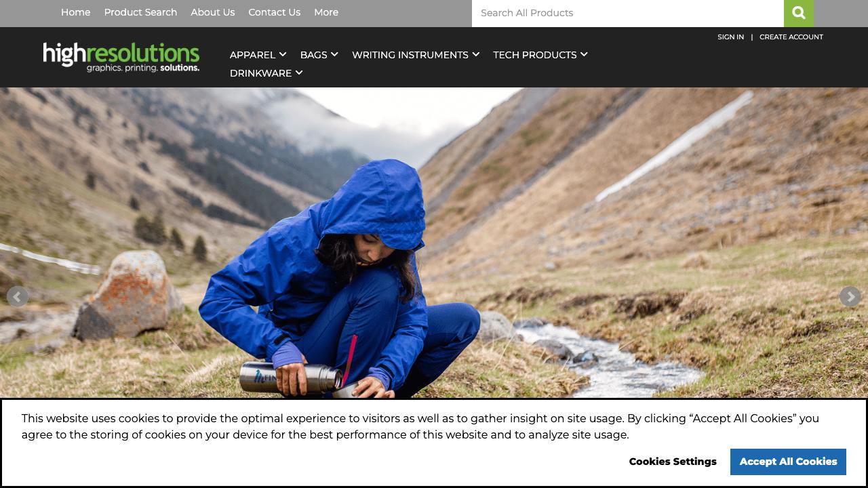Open the Bags dropdown chevron

pyautogui.click(x=334, y=54)
